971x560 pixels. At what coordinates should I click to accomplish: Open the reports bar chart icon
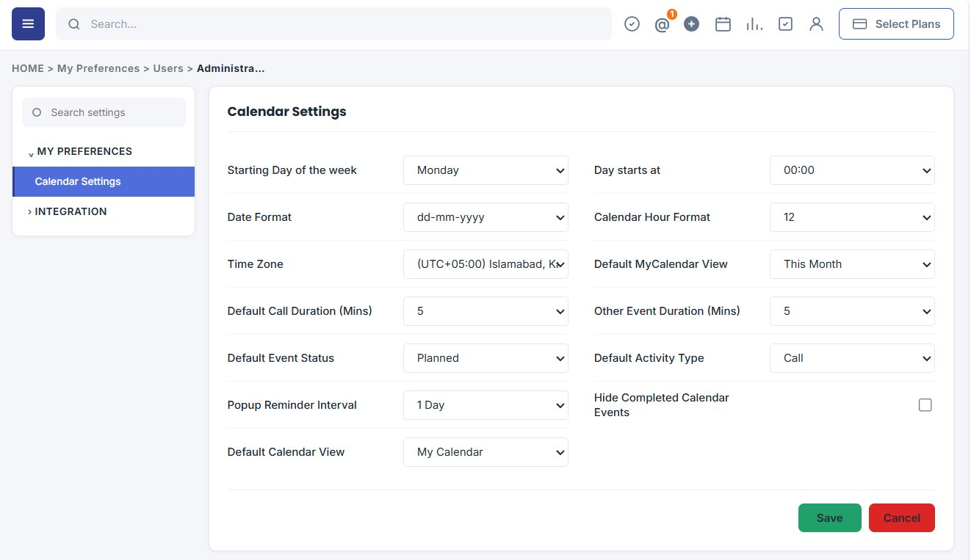(x=754, y=24)
